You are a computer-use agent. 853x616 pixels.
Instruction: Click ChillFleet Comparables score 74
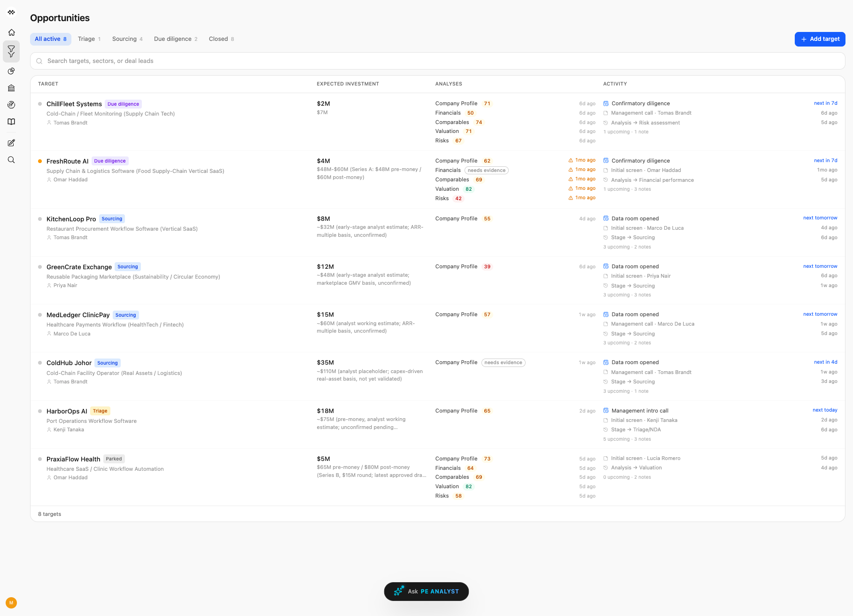point(479,122)
